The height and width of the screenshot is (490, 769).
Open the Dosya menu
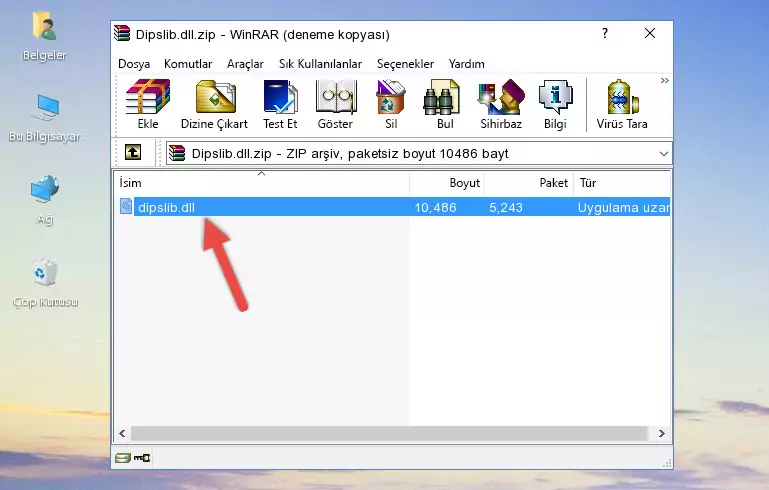[x=134, y=64]
